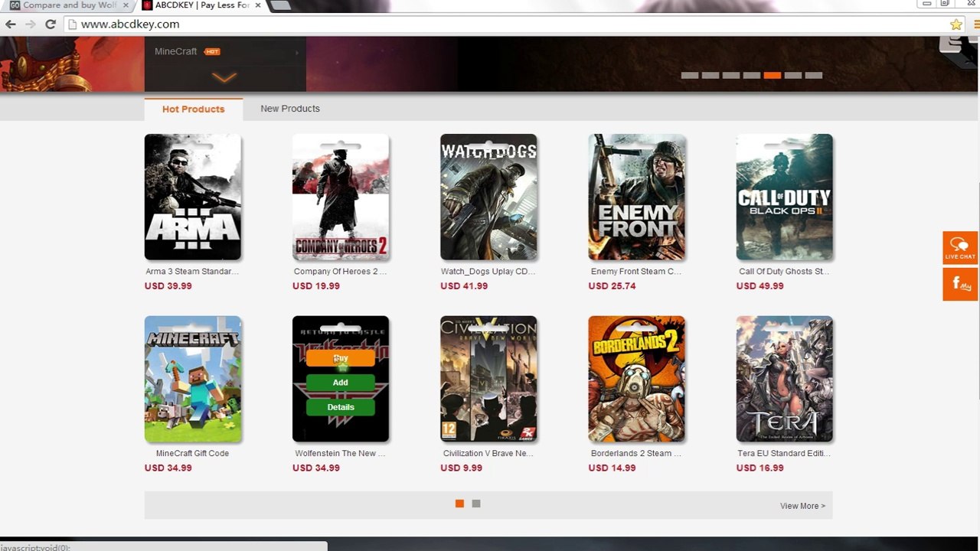Click the USD 19.99 price

pyautogui.click(x=316, y=286)
